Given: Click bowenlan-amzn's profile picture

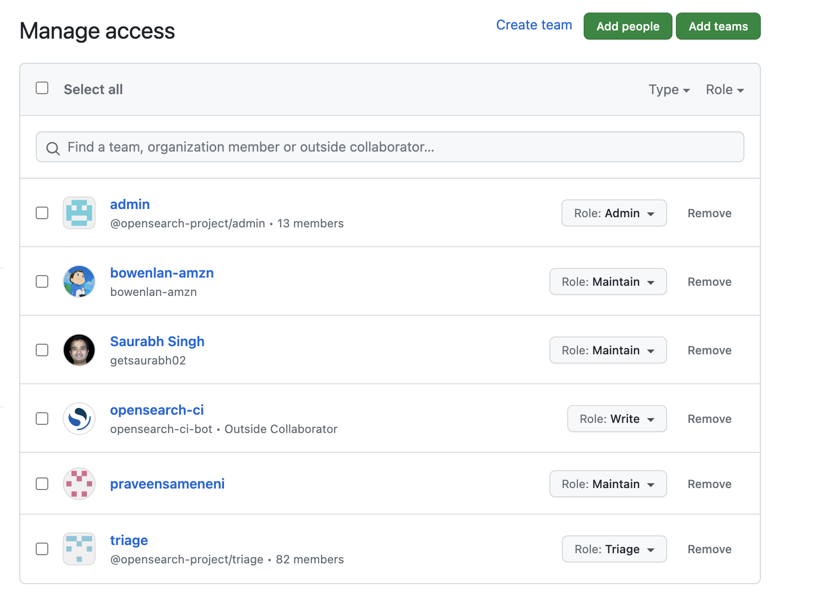Looking at the screenshot, I should coord(79,281).
